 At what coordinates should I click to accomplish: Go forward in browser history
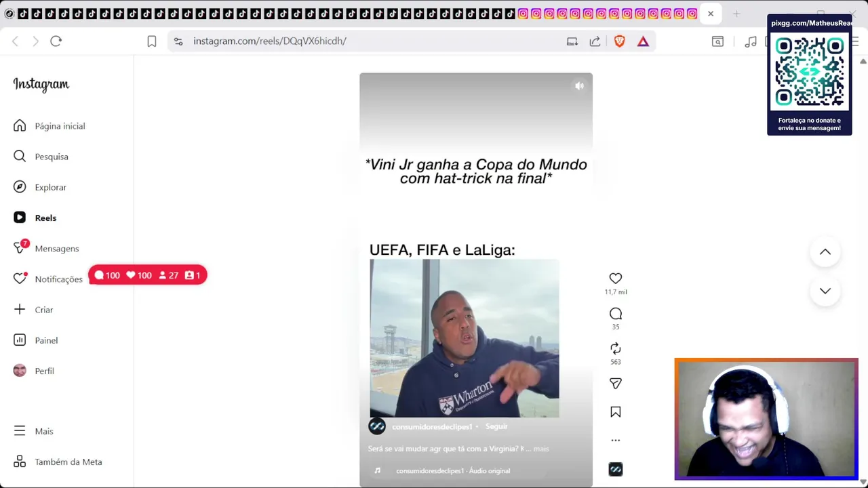[x=35, y=41]
